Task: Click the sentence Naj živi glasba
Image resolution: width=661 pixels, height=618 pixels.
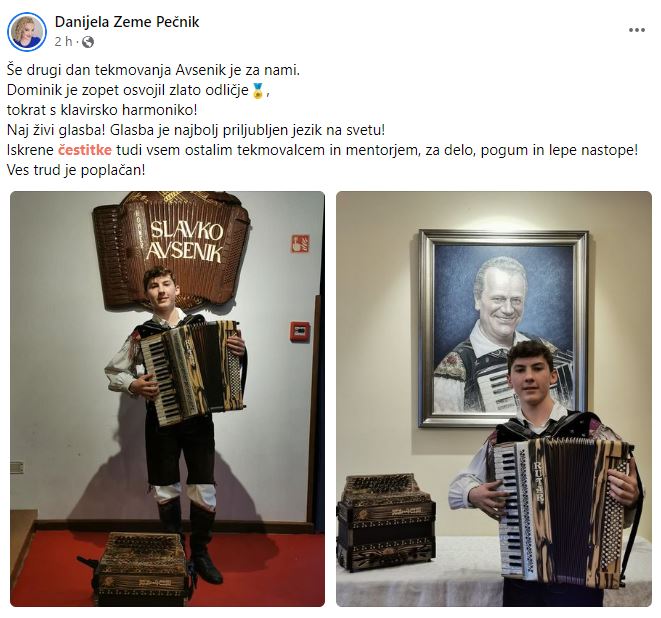Action: click(56, 130)
